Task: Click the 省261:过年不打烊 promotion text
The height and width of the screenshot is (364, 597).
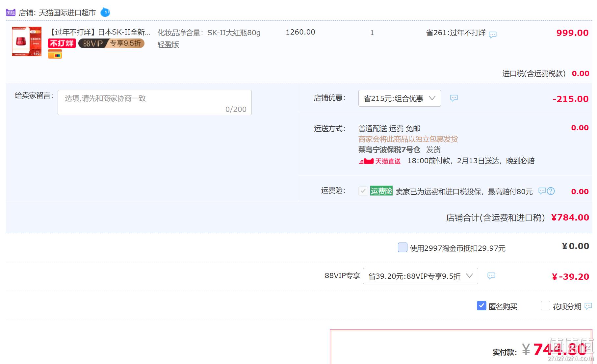Action: (x=456, y=33)
